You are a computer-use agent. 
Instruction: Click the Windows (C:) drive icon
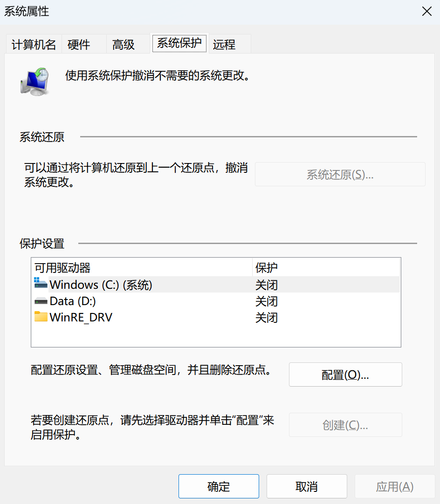pos(40,284)
